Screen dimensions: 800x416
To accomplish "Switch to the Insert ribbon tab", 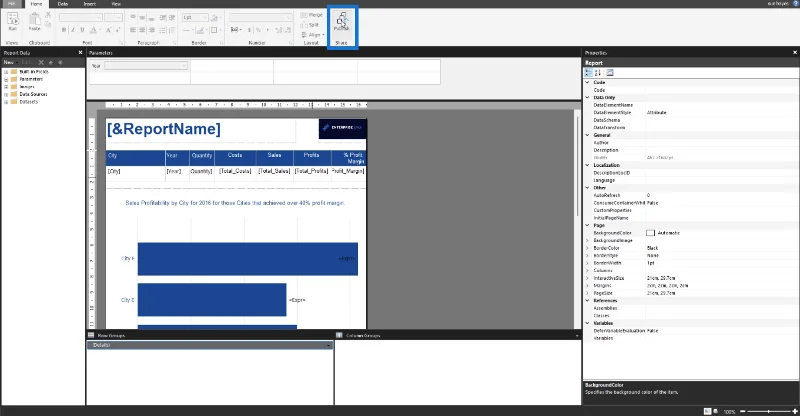I will (x=90, y=4).
